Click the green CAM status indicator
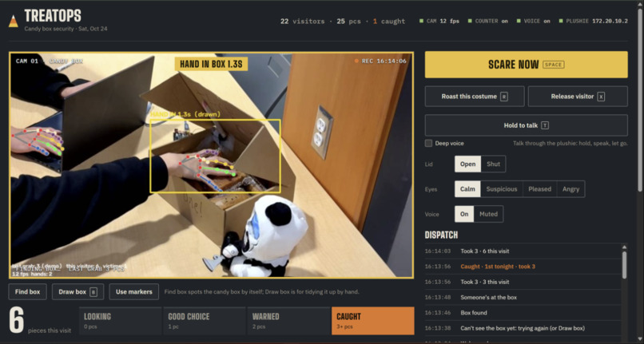Image resolution: width=644 pixels, height=344 pixels. tap(421, 21)
